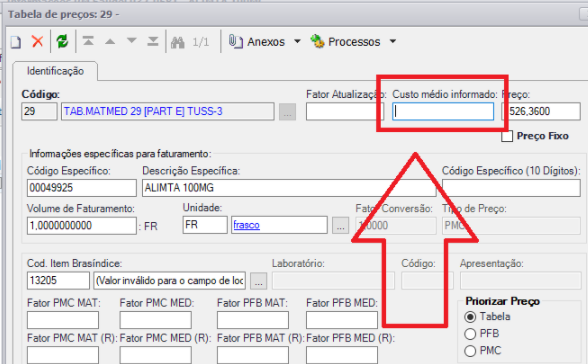Click the Processos gears icon
The image size is (588, 364).
pos(317,41)
